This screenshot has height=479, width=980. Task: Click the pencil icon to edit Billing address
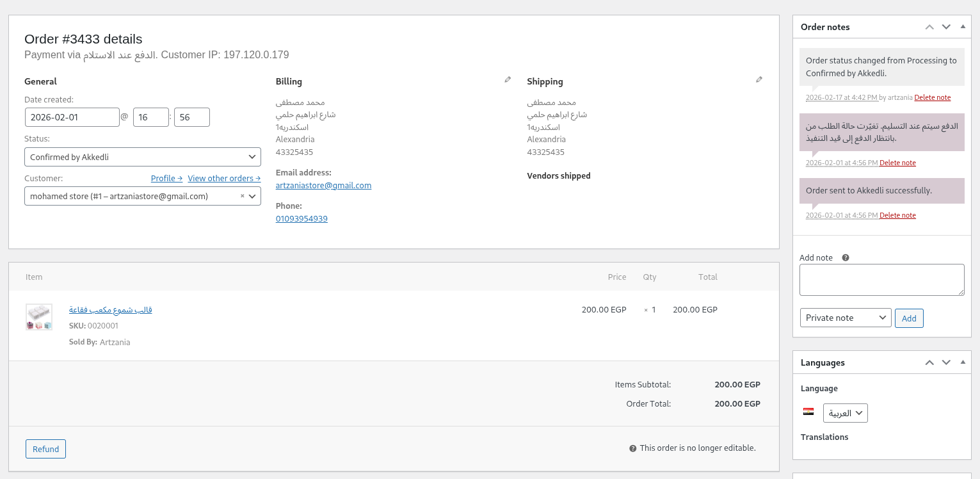point(508,79)
